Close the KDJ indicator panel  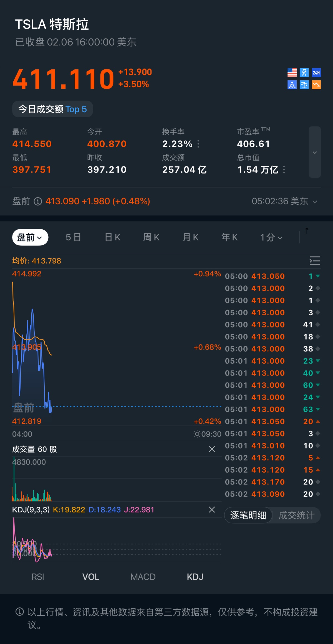pos(212,509)
